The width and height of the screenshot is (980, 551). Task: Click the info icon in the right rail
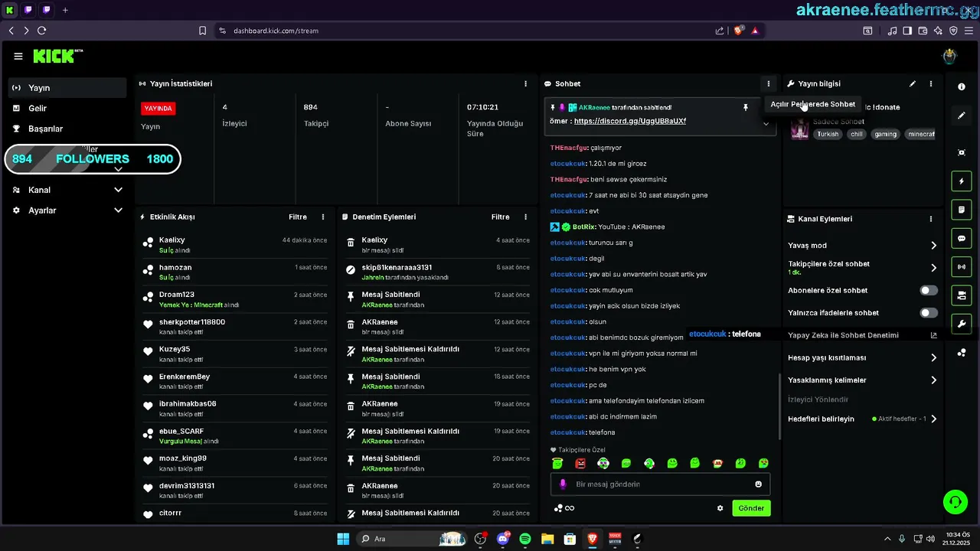(962, 87)
